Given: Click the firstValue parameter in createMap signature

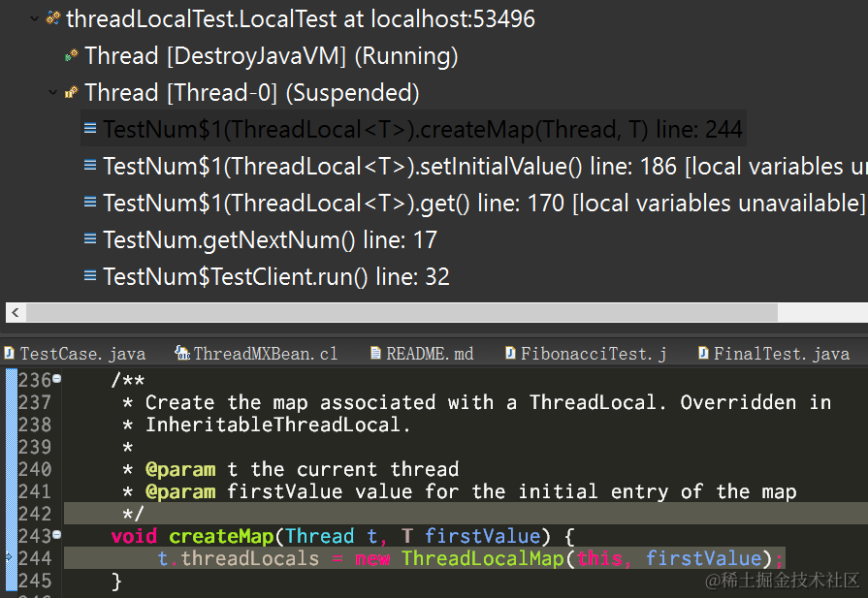Looking at the screenshot, I should (x=482, y=536).
